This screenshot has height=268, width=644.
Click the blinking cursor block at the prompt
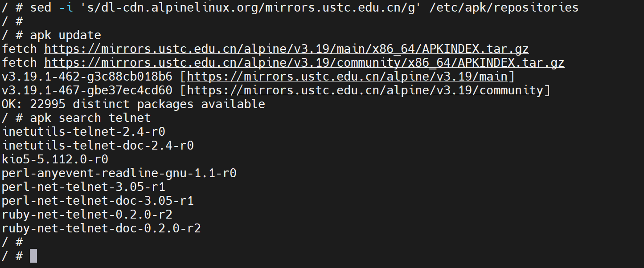click(33, 256)
